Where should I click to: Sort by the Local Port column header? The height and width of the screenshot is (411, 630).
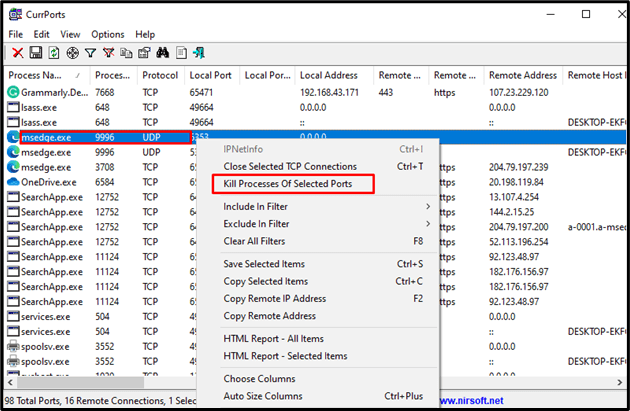211,75
